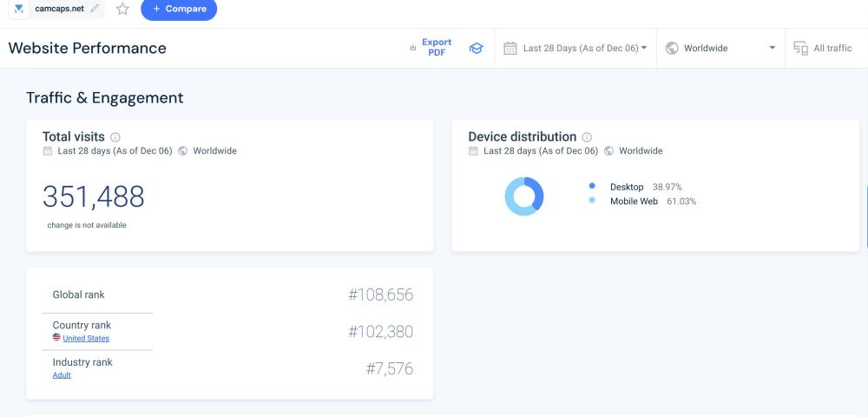The image size is (868, 417).
Task: Open the Last 28 Days date dropdown
Action: (x=585, y=49)
